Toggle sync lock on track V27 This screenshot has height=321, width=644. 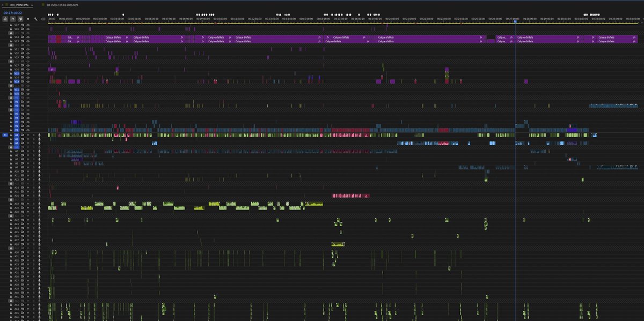click(x=23, y=25)
